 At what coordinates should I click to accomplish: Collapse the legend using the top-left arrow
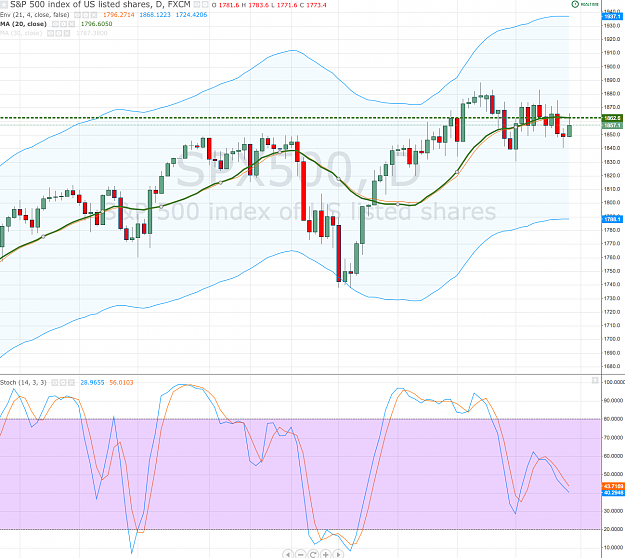[x=4, y=4]
